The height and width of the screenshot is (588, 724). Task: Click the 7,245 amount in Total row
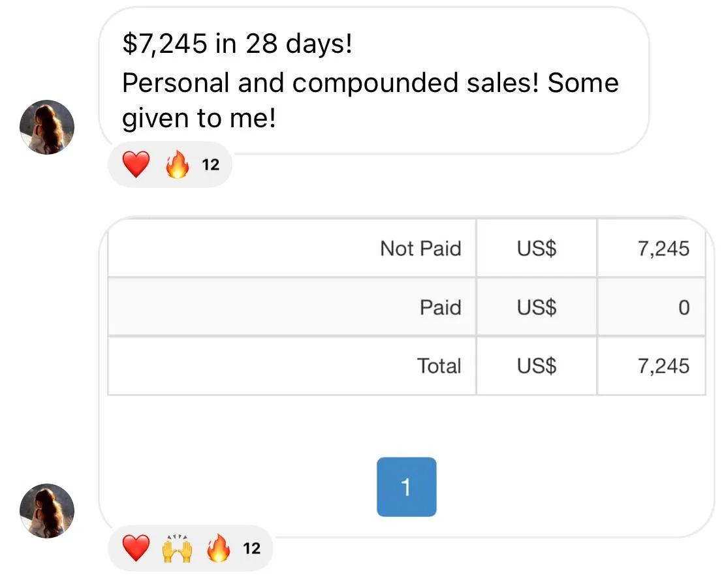663,366
